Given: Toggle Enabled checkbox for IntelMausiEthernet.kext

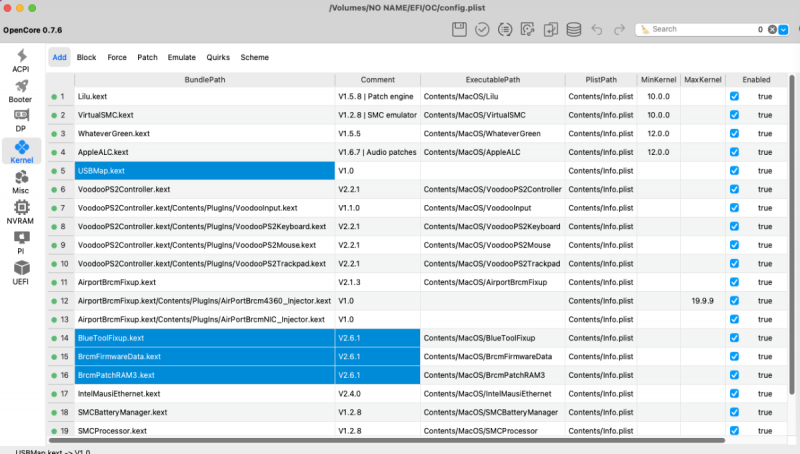Looking at the screenshot, I should (734, 394).
